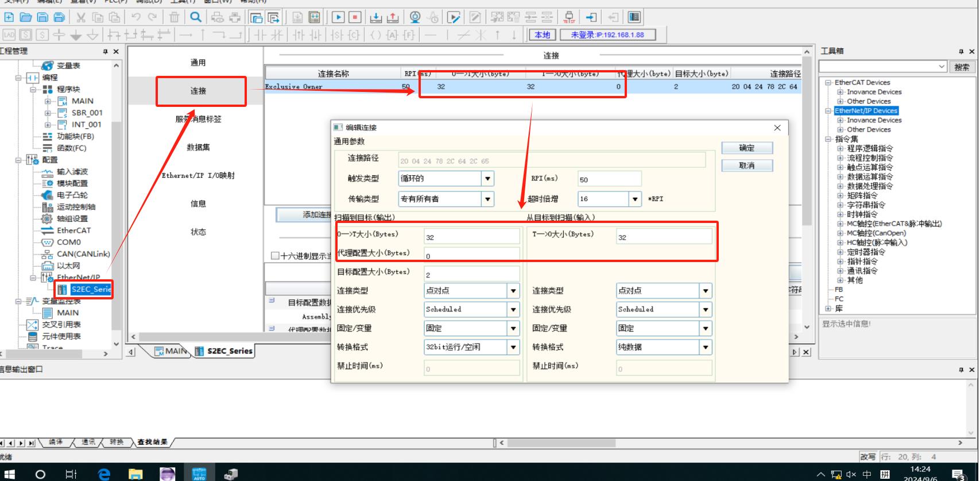The width and height of the screenshot is (980, 481).
Task: Click the Download to PLC icon
Action: pyautogui.click(x=375, y=18)
